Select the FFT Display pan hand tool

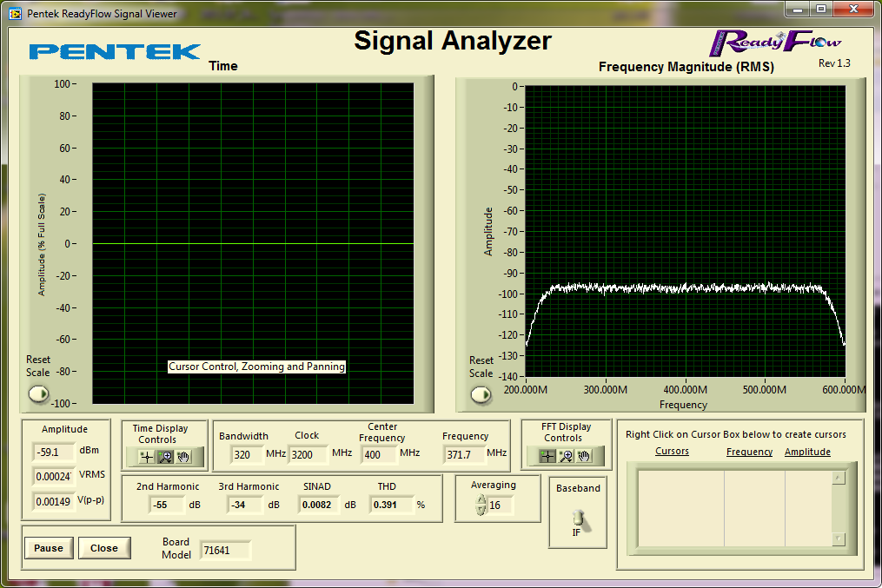pyautogui.click(x=584, y=456)
